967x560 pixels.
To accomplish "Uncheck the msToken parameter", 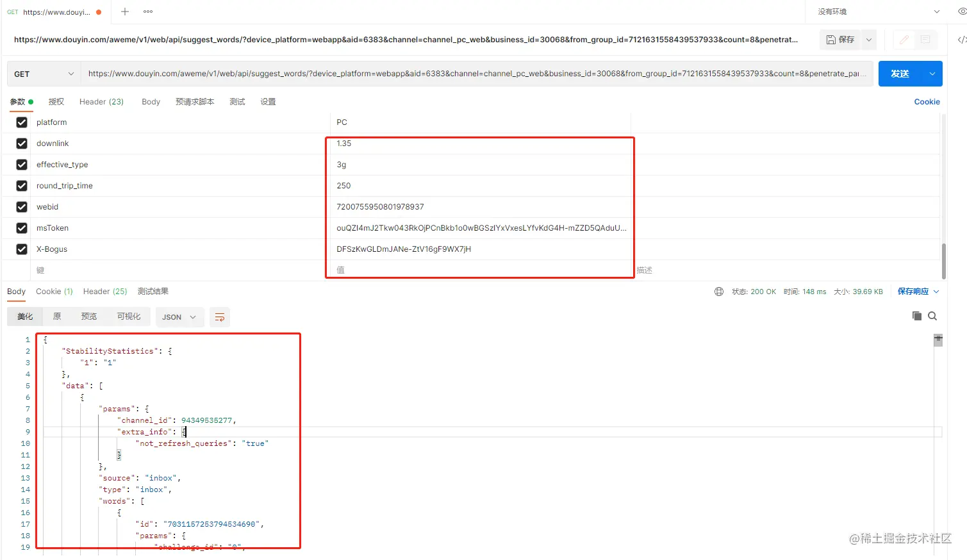I will (22, 228).
